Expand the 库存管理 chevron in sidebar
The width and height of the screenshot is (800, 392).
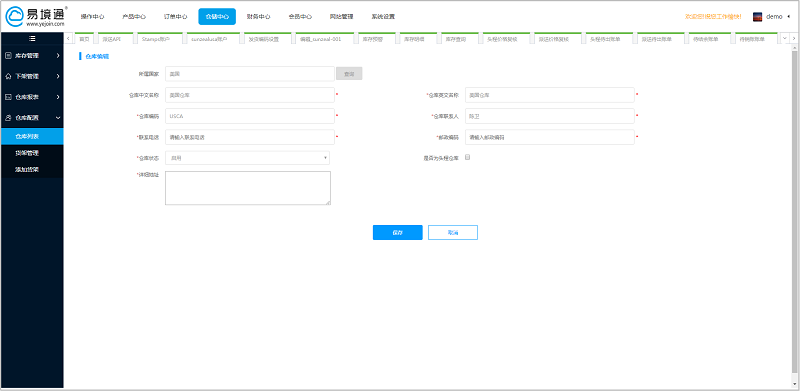[58, 55]
